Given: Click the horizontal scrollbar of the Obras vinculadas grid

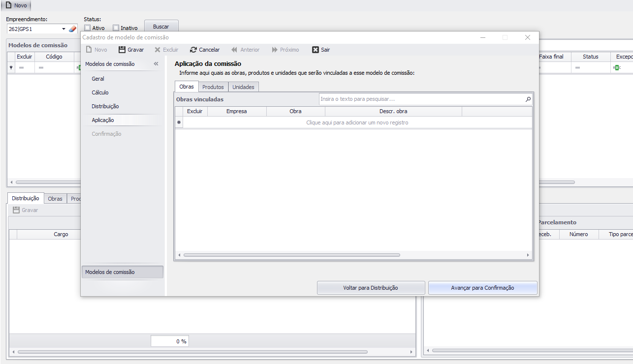Looking at the screenshot, I should click(291, 255).
